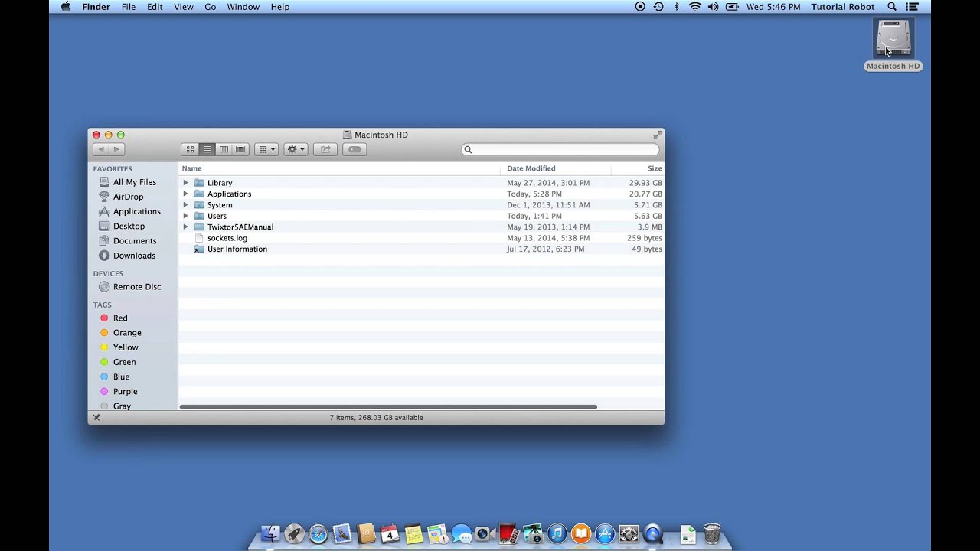
Task: Open Contacts from the Dock
Action: [366, 533]
